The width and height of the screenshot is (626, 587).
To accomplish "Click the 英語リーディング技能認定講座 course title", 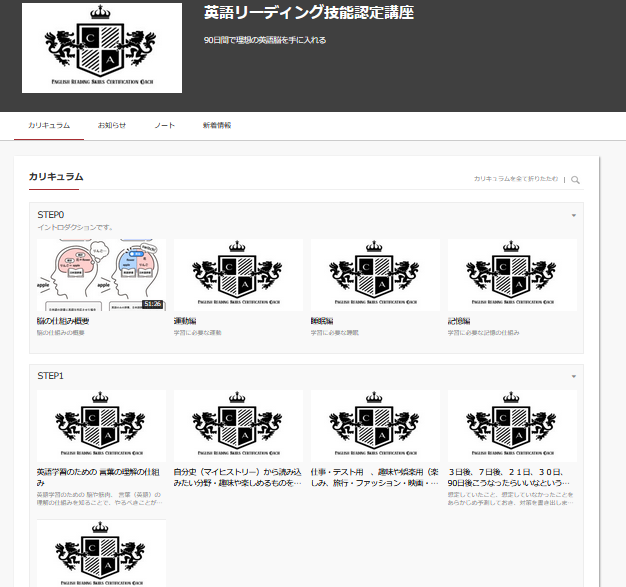I will click(308, 14).
